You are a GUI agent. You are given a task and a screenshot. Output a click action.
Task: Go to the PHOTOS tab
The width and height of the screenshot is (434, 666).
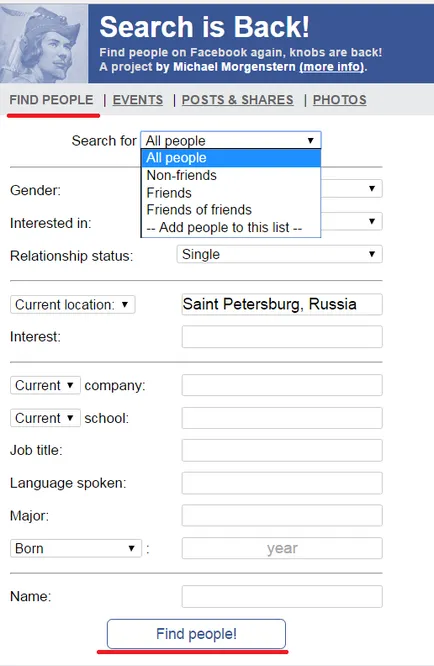click(x=339, y=100)
